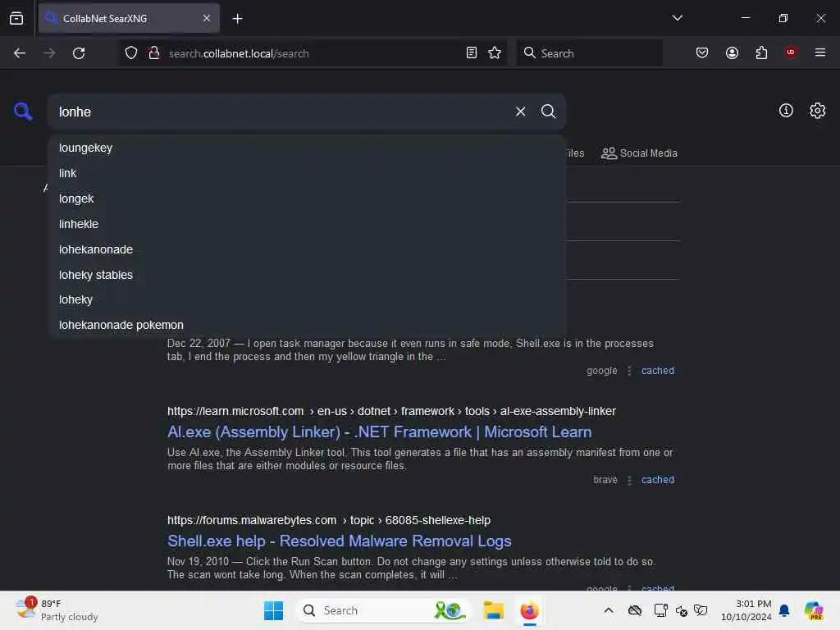This screenshot has width=840, height=630.
Task: Open the Firefox account icon
Action: 732,53
